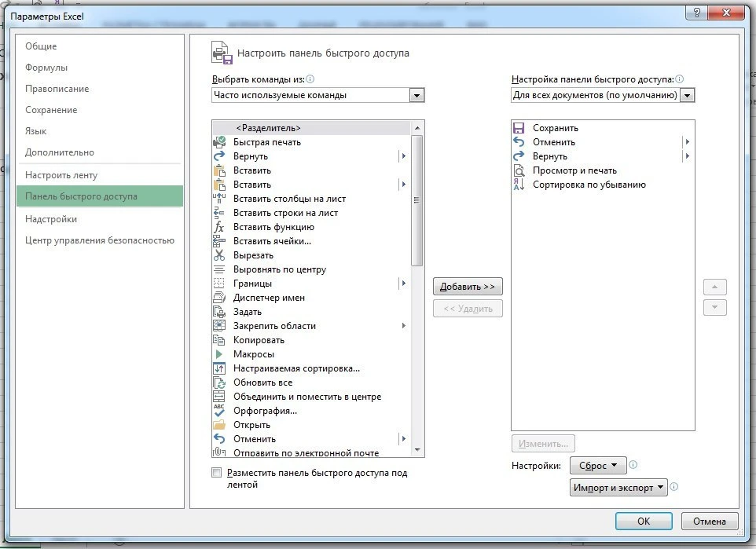
Task: Click ABC checkmark Орфография icon
Action: tap(219, 411)
